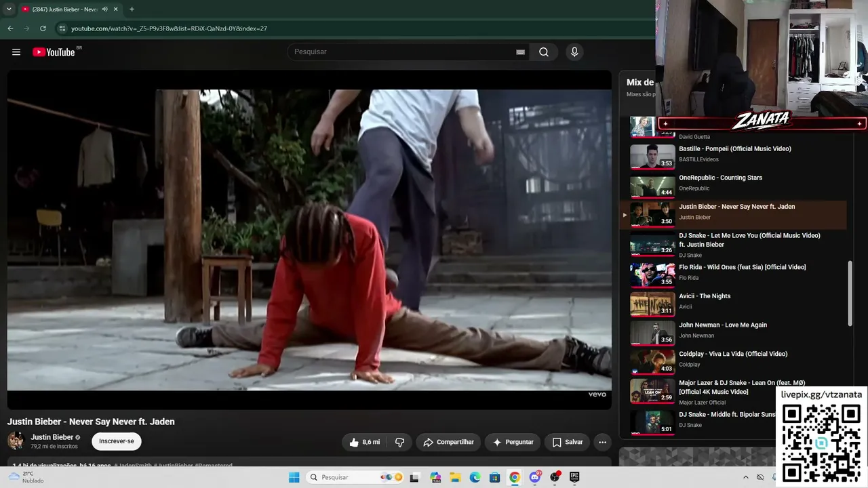The image size is (868, 488).
Task: Open the on-screen keyboard in search box
Action: click(x=520, y=52)
